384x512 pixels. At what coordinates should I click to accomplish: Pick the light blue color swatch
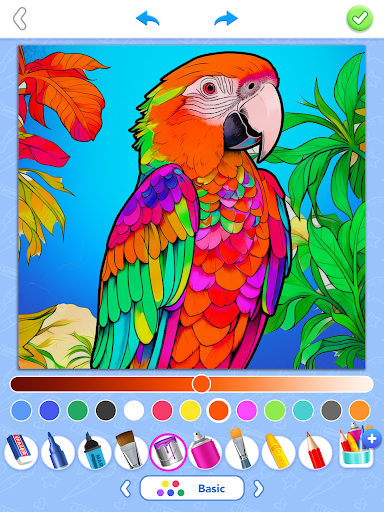click(21, 410)
